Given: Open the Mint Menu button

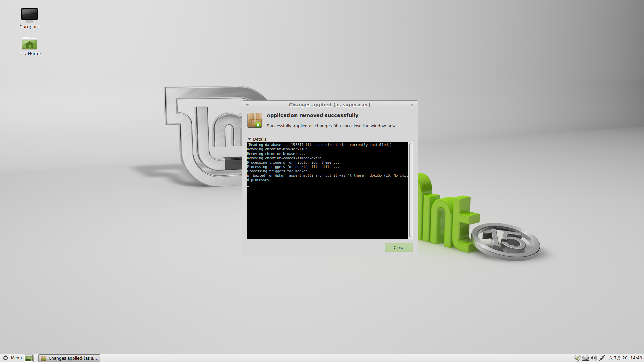Looking at the screenshot, I should pyautogui.click(x=12, y=358).
